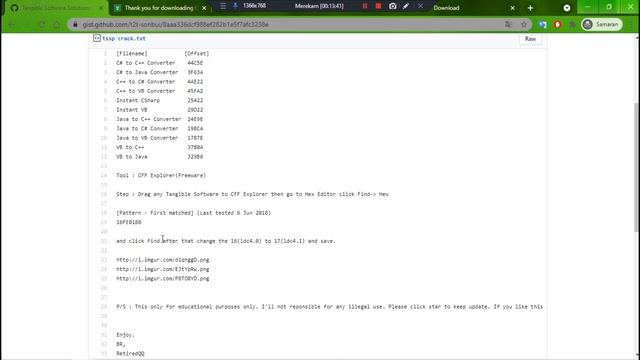This screenshot has height=360, width=640.
Task: Open the Raw view of the gist
Action: pos(530,39)
